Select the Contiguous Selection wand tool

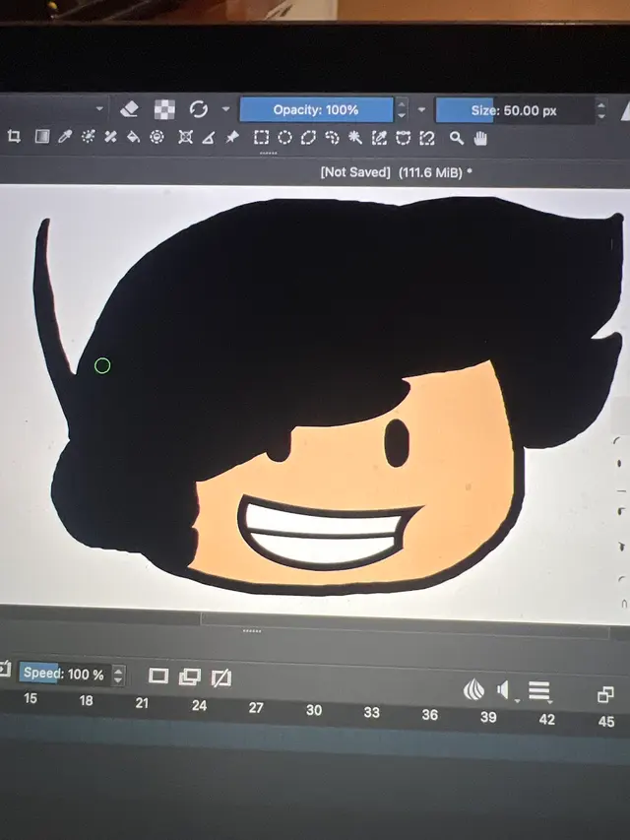pos(355,138)
